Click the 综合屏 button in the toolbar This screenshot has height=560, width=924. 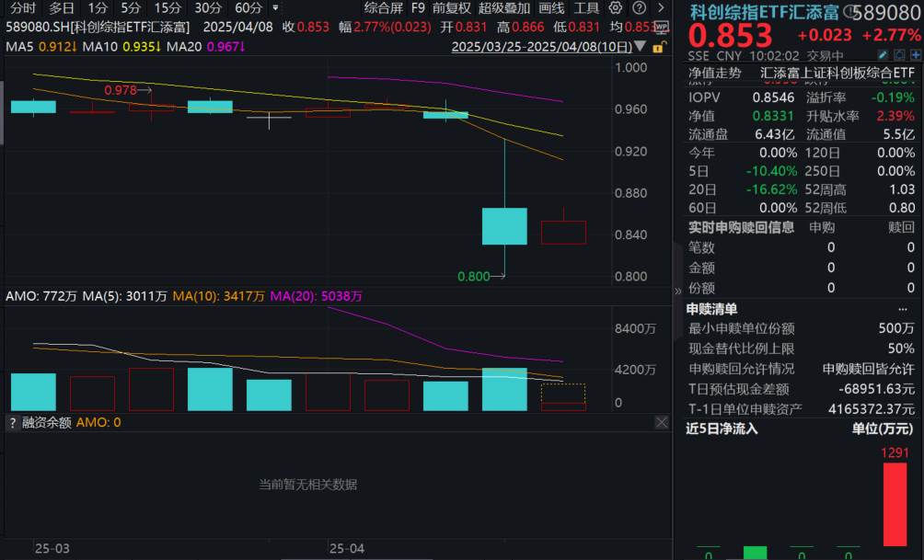point(385,7)
